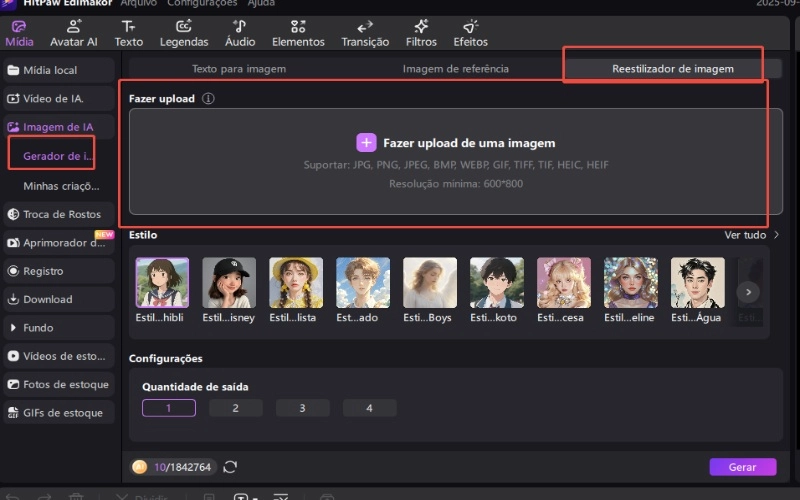This screenshot has width=800, height=500.
Task: Switch to Texto para imagem tab
Action: tap(239, 69)
